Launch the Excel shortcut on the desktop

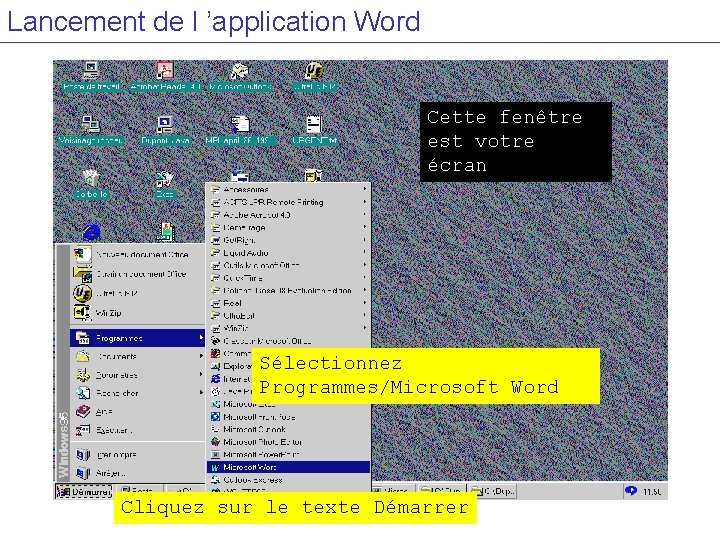click(x=164, y=184)
